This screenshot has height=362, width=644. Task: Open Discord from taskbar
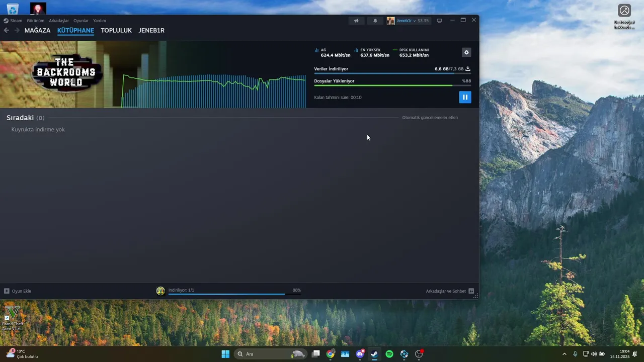pyautogui.click(x=360, y=354)
